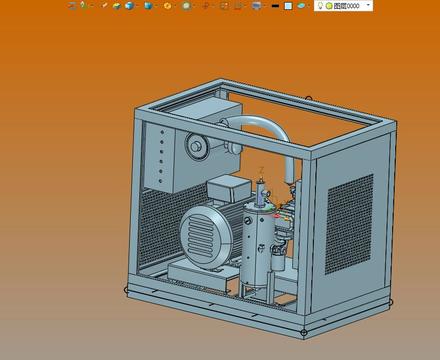Screen dimensions: 440x360
Task: Click the green figure icon in toolbar
Action: pyautogui.click(x=83, y=5)
